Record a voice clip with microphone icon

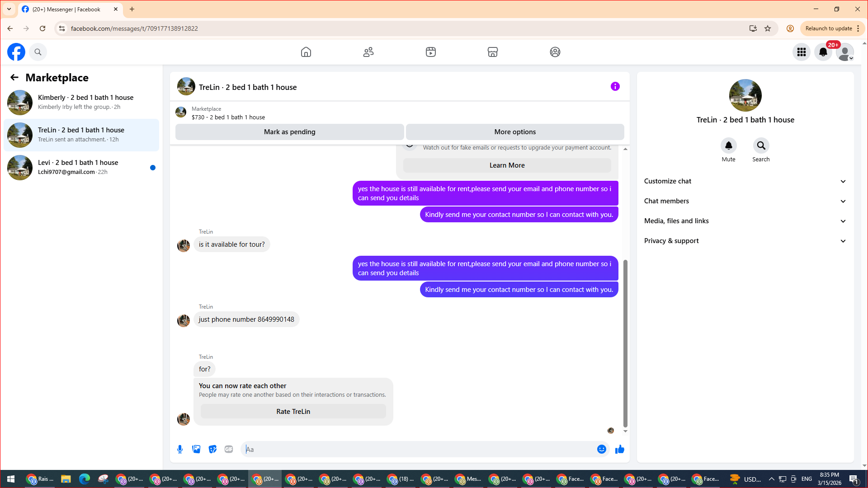point(180,449)
